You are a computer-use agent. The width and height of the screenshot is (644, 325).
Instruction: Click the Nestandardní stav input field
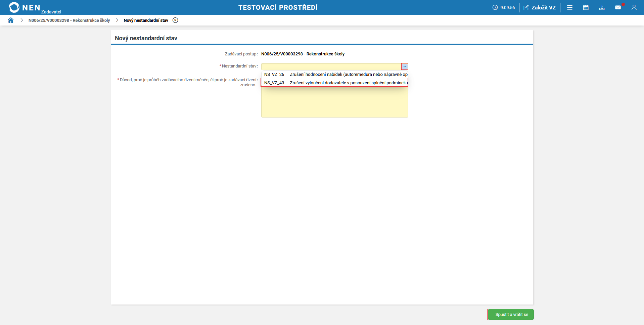pos(331,66)
